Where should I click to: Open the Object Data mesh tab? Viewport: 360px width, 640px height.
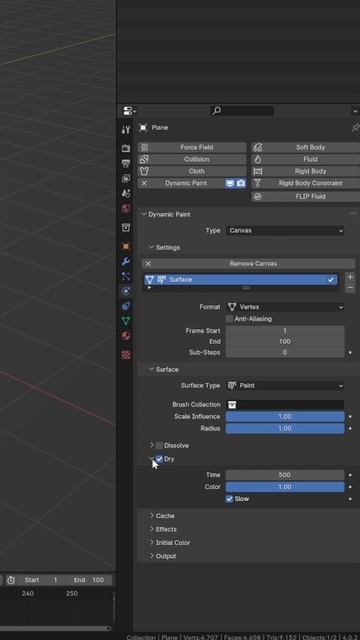pyautogui.click(x=126, y=321)
